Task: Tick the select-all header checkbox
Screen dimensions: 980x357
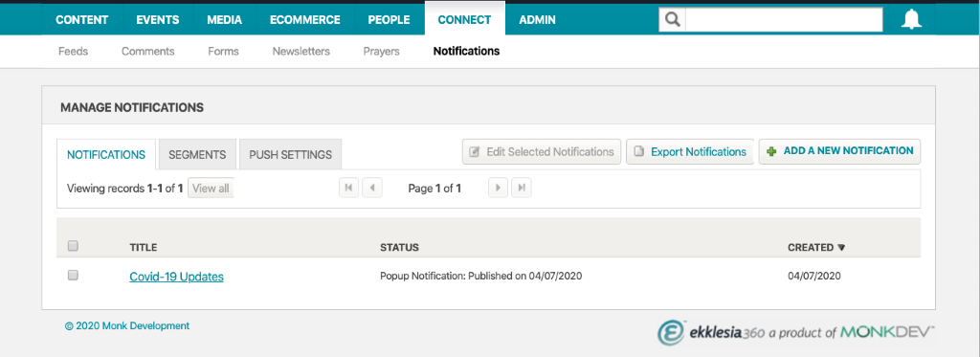Action: point(73,246)
